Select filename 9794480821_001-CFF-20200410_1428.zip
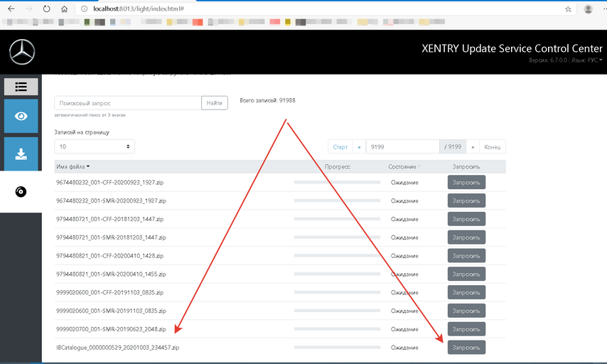The width and height of the screenshot is (607, 364). coord(110,255)
